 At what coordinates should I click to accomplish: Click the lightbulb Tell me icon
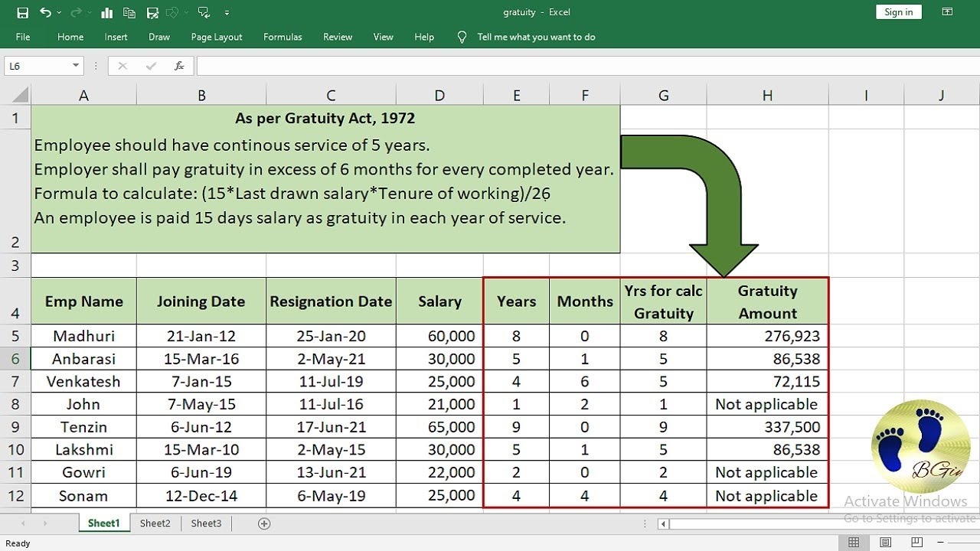pos(462,37)
